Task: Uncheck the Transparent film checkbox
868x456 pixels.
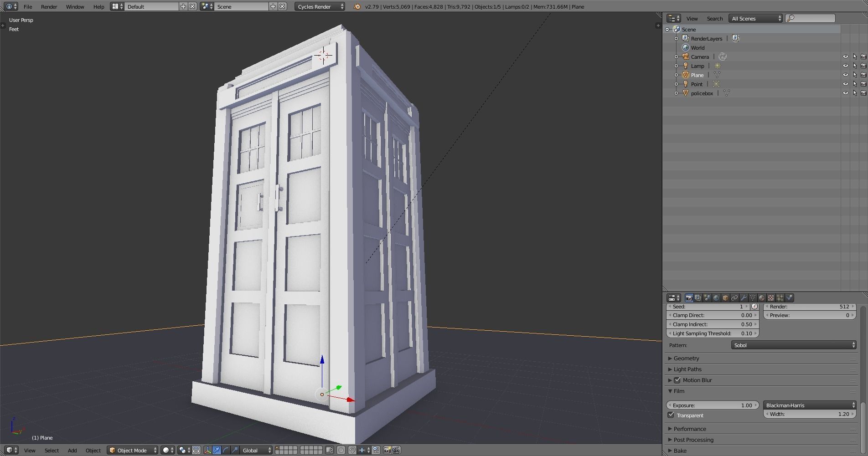Action: pyautogui.click(x=671, y=415)
